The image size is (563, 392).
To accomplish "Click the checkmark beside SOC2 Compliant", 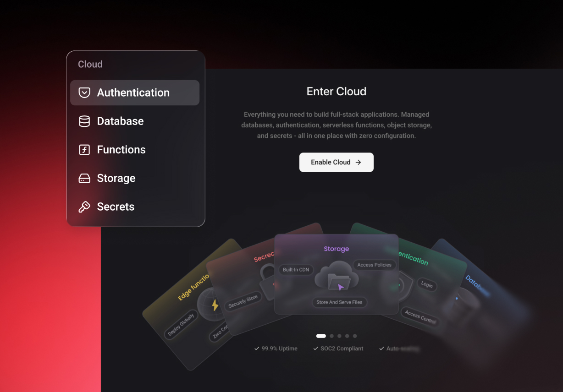I will pos(315,348).
